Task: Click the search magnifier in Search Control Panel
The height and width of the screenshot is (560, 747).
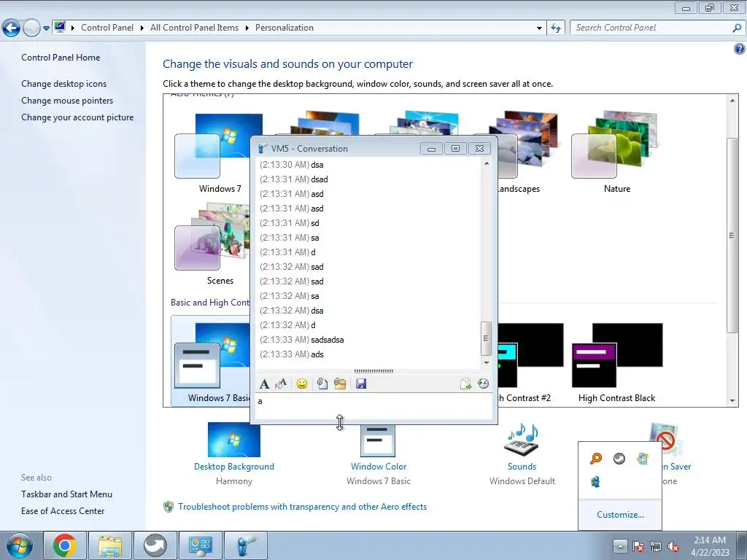Action: 737,28
